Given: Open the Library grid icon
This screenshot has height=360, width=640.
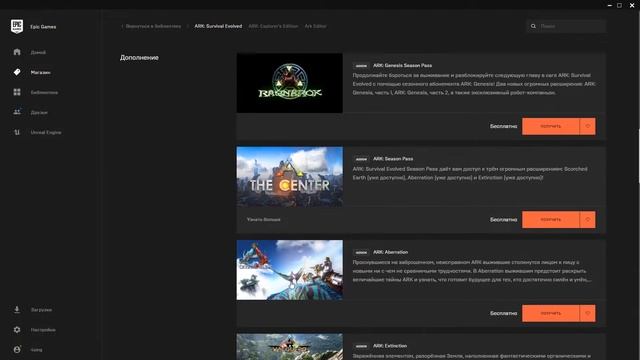Looking at the screenshot, I should click(x=17, y=92).
